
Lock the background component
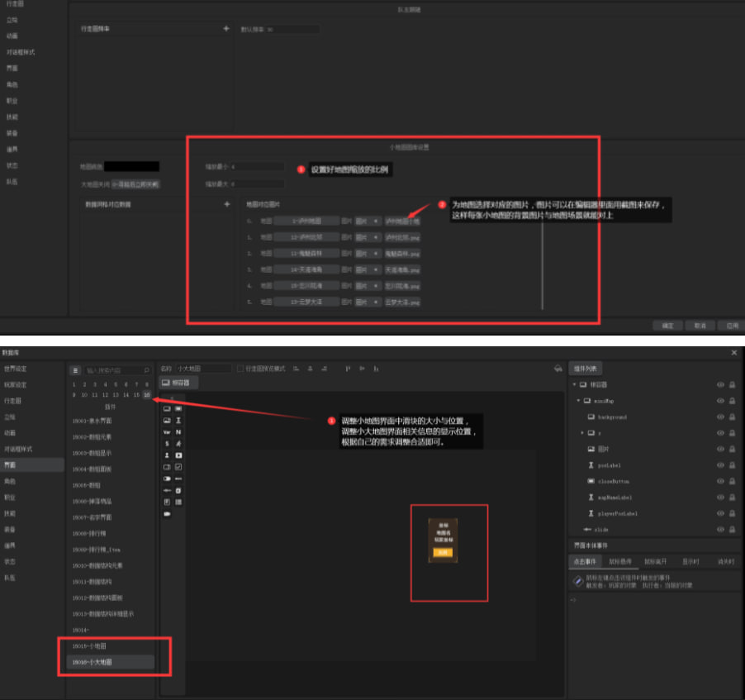pyautogui.click(x=732, y=417)
